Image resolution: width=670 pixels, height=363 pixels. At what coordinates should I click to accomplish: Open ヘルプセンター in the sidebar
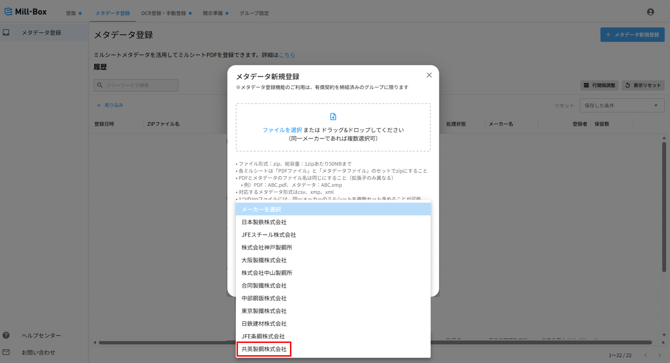[41, 336]
